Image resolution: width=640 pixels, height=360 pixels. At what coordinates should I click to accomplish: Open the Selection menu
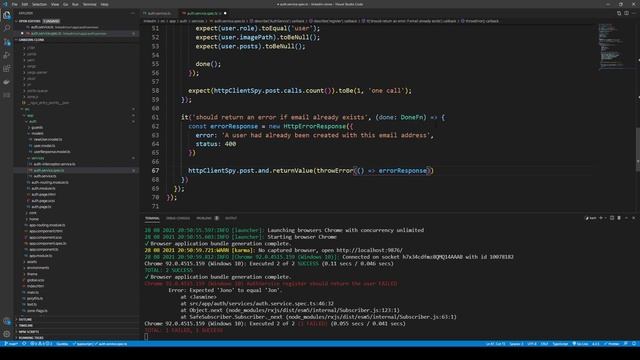39,4
